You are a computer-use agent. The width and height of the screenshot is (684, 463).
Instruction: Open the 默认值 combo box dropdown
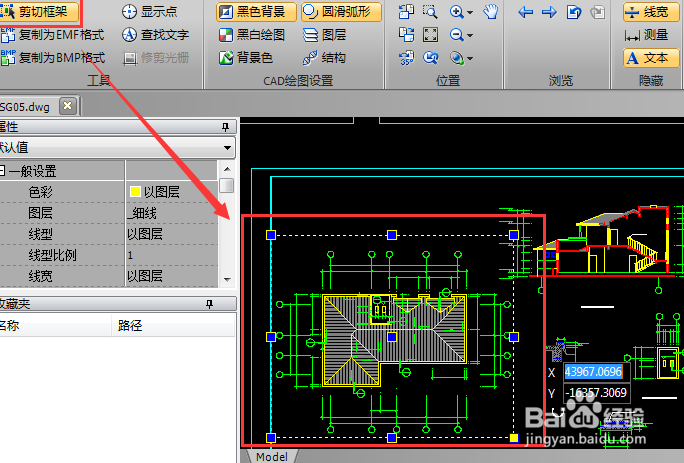227,147
